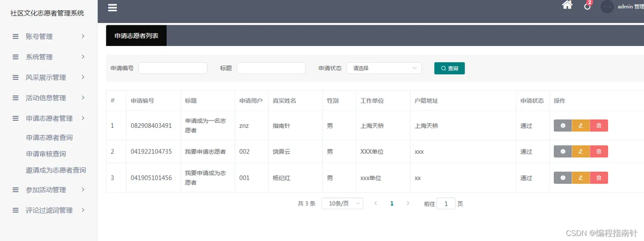Focus the 申请编号 input field
Screen dimensions: 644x241
pos(173,68)
